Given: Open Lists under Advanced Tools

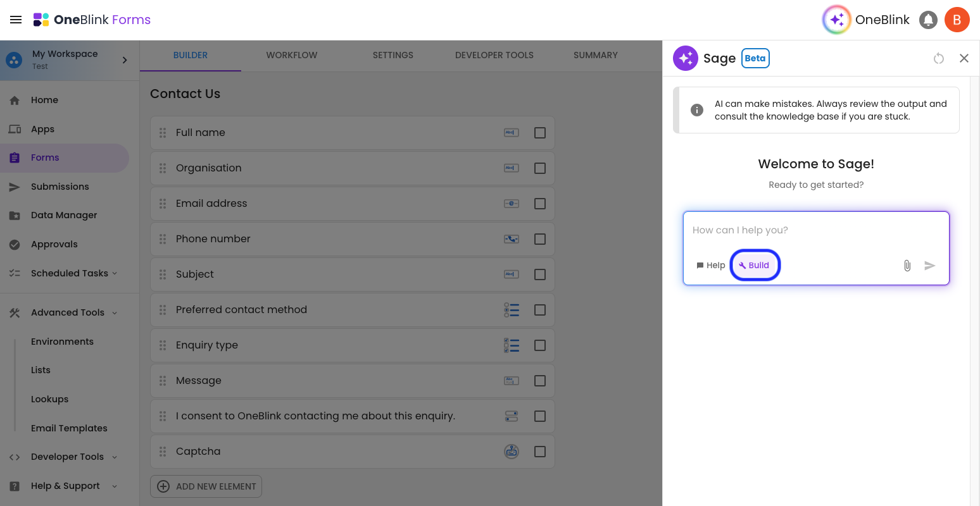Looking at the screenshot, I should tap(41, 370).
